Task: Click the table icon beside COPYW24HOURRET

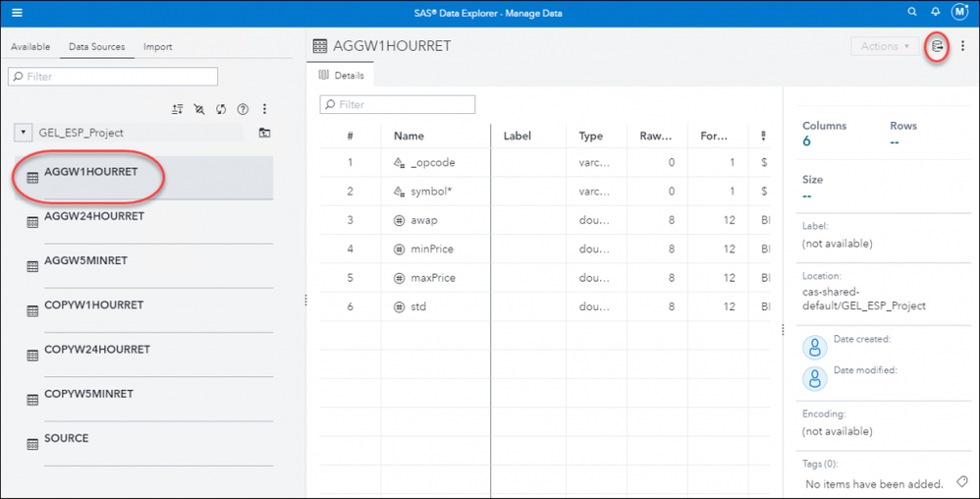Action: click(32, 356)
